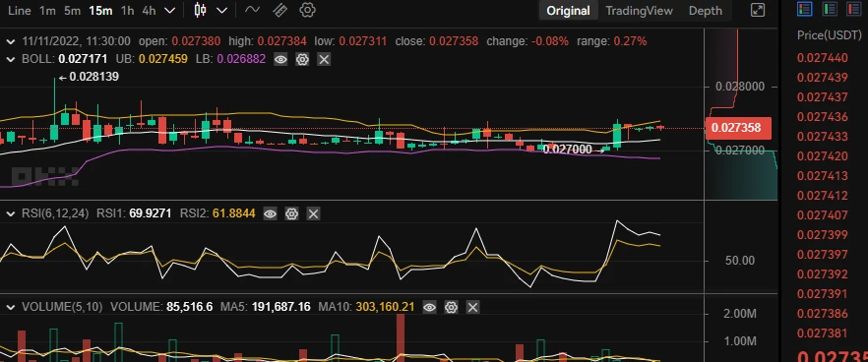Toggle BOLL indicator visibility eye
This screenshot has height=362, width=868.
[280, 59]
